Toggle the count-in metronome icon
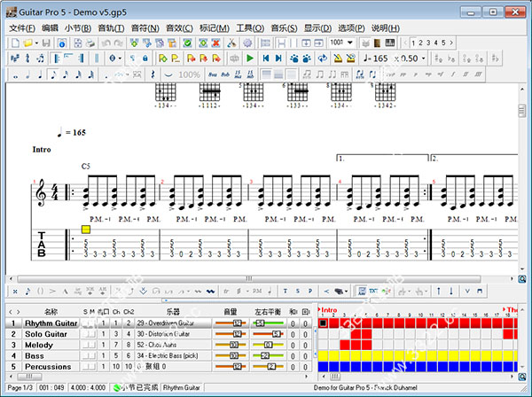Viewport: 532px width, 397px height. point(351,58)
